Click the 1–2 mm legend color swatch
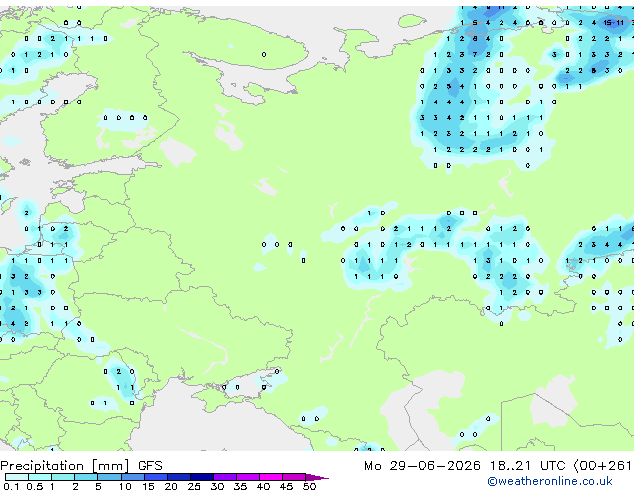The height and width of the screenshot is (490, 634). [63, 477]
